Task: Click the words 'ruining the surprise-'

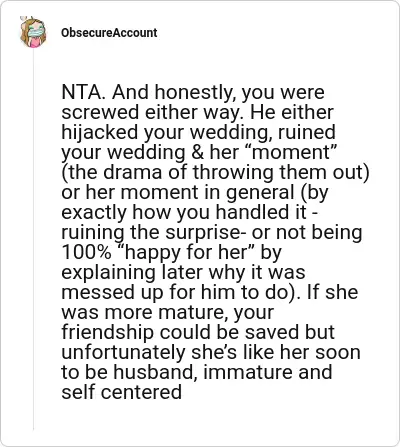Action: tap(154, 233)
